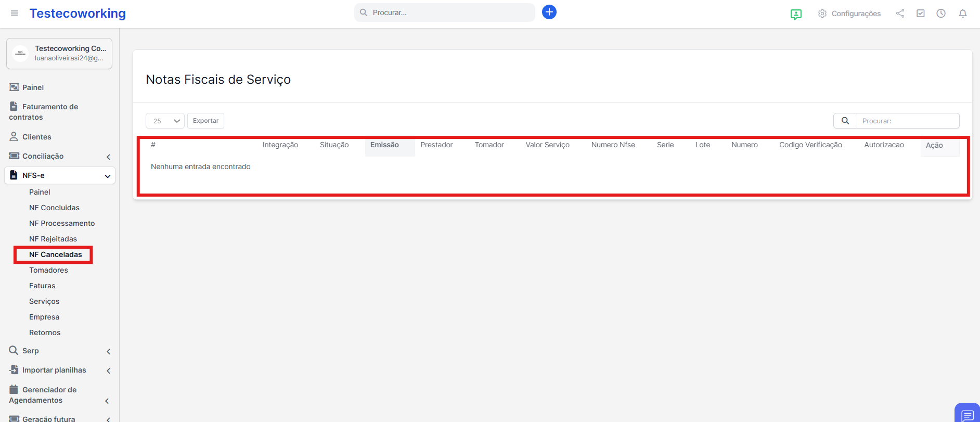Go to Clientes in sidebar
Viewport: 980px width, 422px height.
(36, 137)
